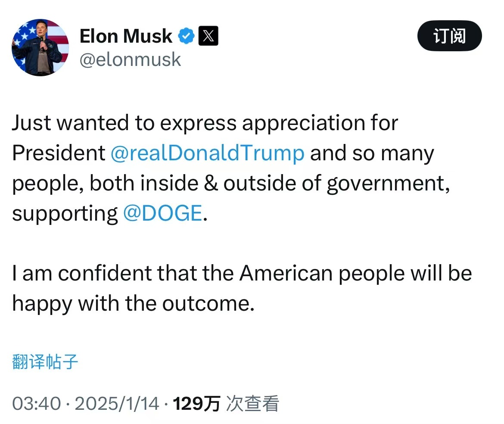This screenshot has width=504, height=424.
Task: Click the word 'President' in the post
Action: tap(59, 153)
